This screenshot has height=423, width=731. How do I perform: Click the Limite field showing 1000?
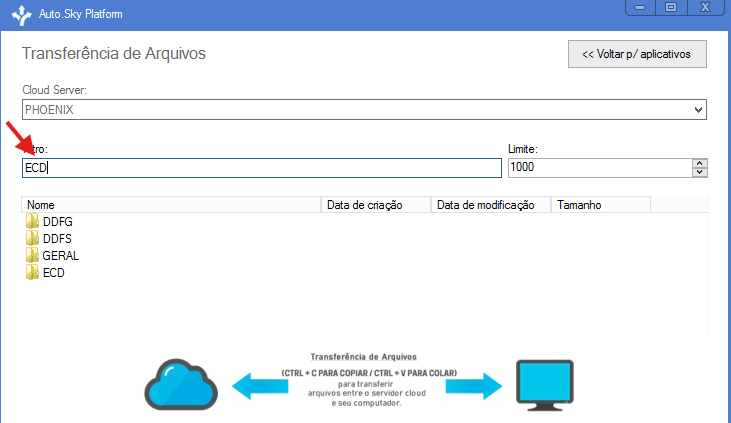point(600,168)
